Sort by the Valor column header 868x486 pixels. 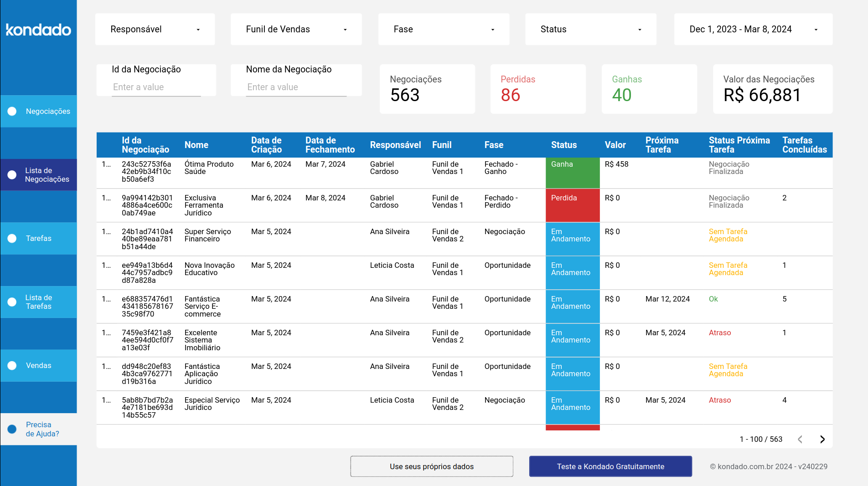[615, 145]
